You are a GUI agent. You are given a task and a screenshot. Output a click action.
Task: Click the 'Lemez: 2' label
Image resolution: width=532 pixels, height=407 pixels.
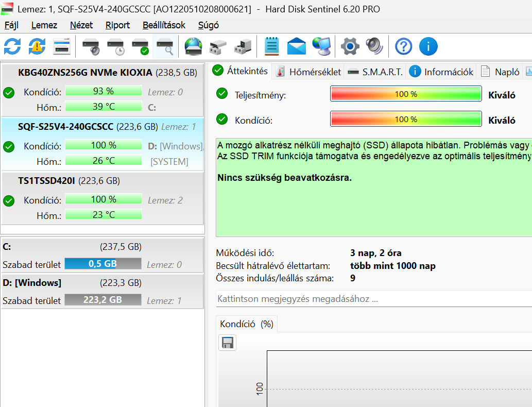(x=165, y=200)
